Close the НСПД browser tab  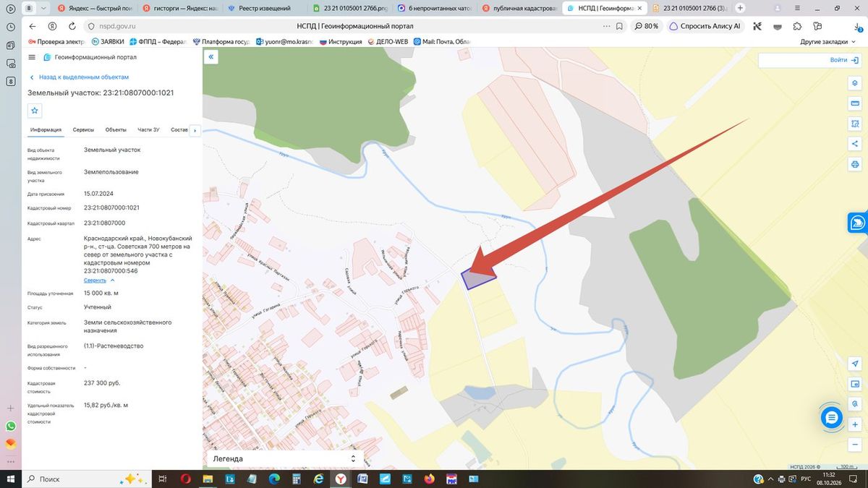639,8
